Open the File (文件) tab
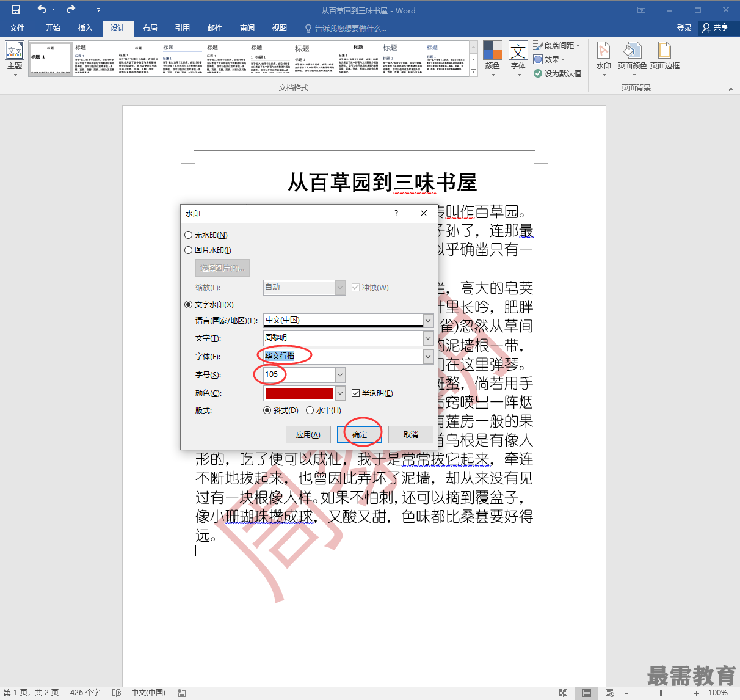Screen dimensions: 740x700 click(17, 28)
